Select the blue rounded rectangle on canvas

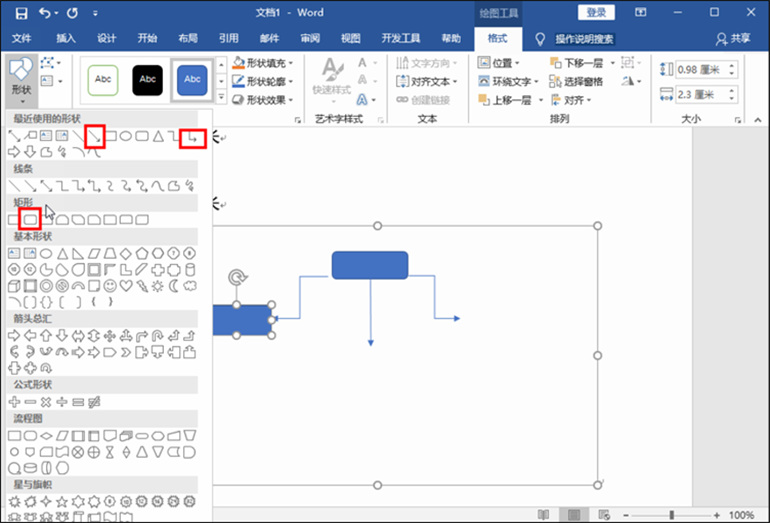point(370,265)
